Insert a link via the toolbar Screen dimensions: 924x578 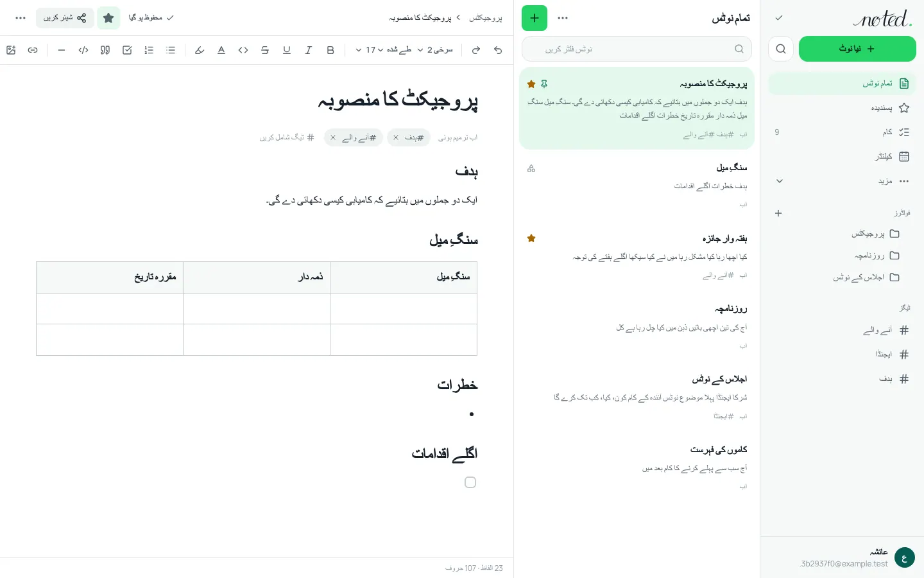pyautogui.click(x=33, y=50)
